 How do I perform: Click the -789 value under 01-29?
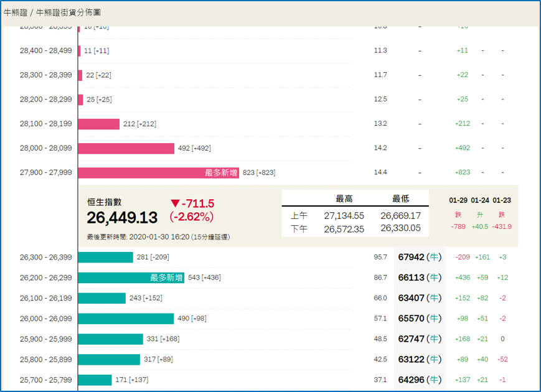click(x=458, y=226)
